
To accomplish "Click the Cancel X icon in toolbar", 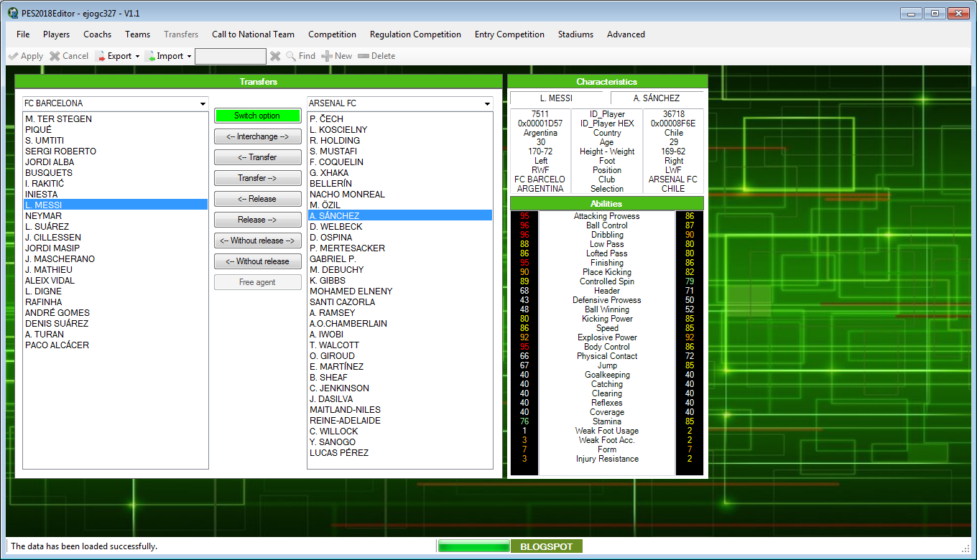I will coord(55,56).
